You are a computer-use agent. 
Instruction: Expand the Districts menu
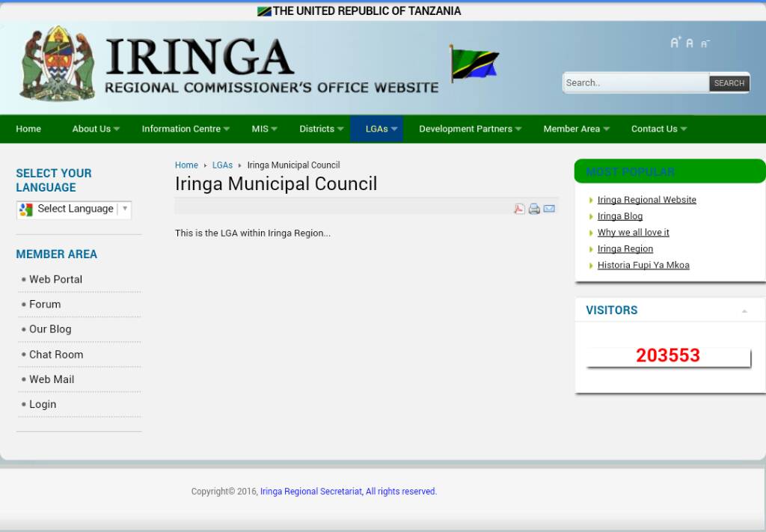321,129
